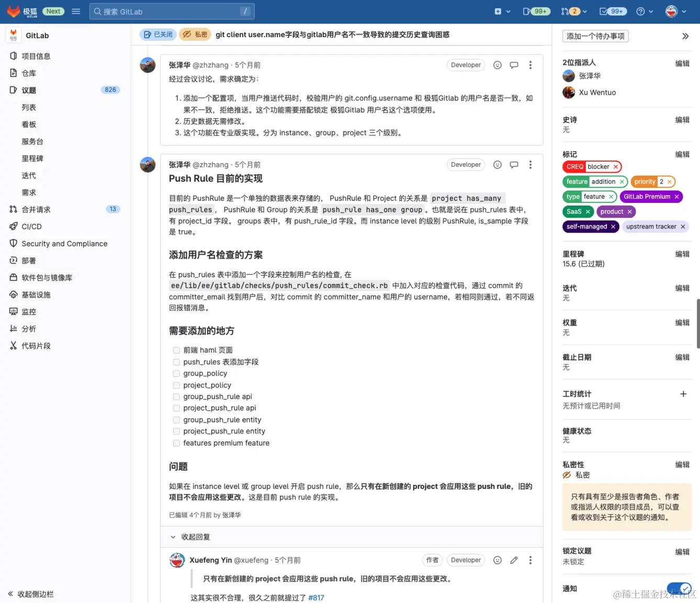This screenshot has height=603, width=700.
Task: Click the 基础设施 icon
Action: click(14, 294)
